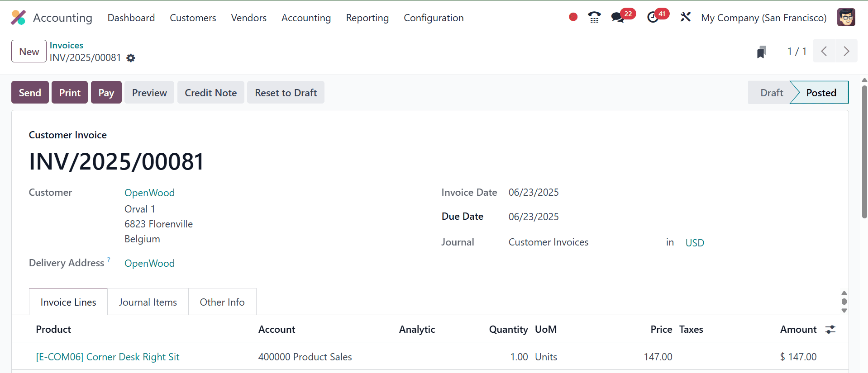Image resolution: width=868 pixels, height=373 pixels.
Task: Click the Pay button
Action: 106,92
